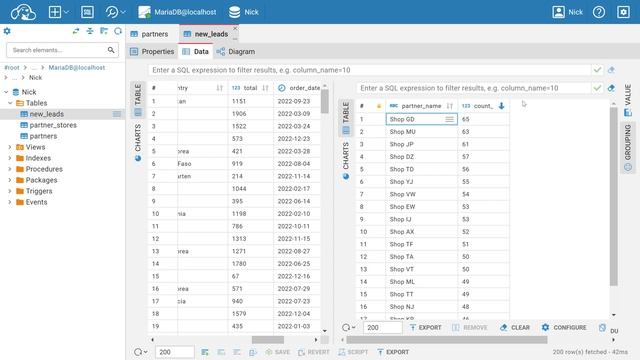640x360 pixels.
Task: Apply the main filter check icon
Action: [598, 70]
